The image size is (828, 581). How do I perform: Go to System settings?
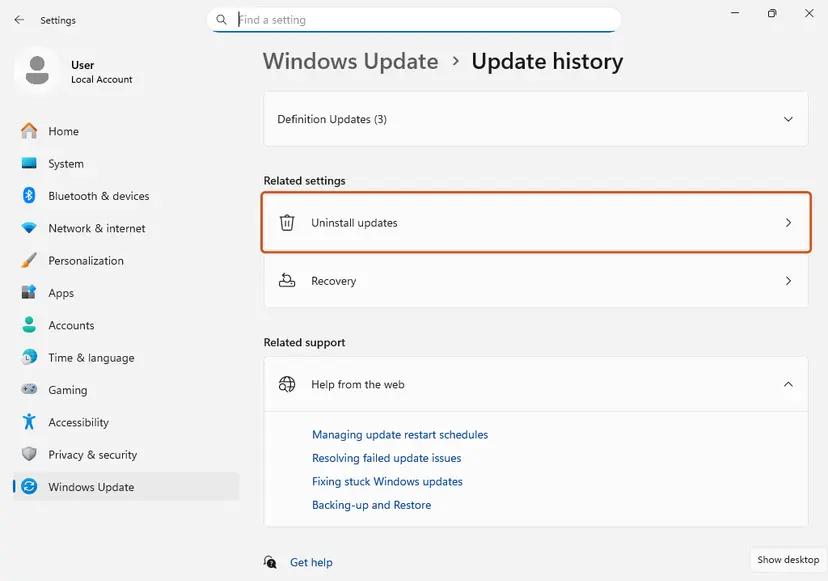pyautogui.click(x=126, y=163)
